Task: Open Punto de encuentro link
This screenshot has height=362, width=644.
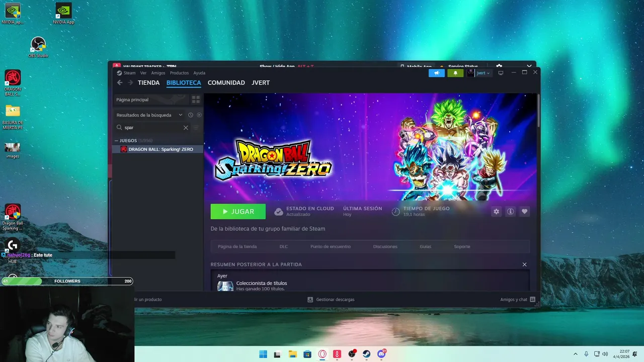Action: click(x=331, y=246)
